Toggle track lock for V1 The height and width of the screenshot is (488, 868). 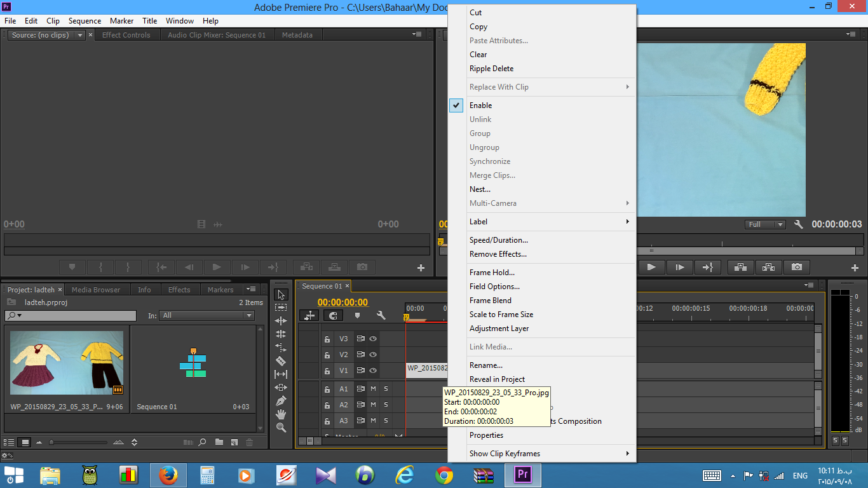327,371
